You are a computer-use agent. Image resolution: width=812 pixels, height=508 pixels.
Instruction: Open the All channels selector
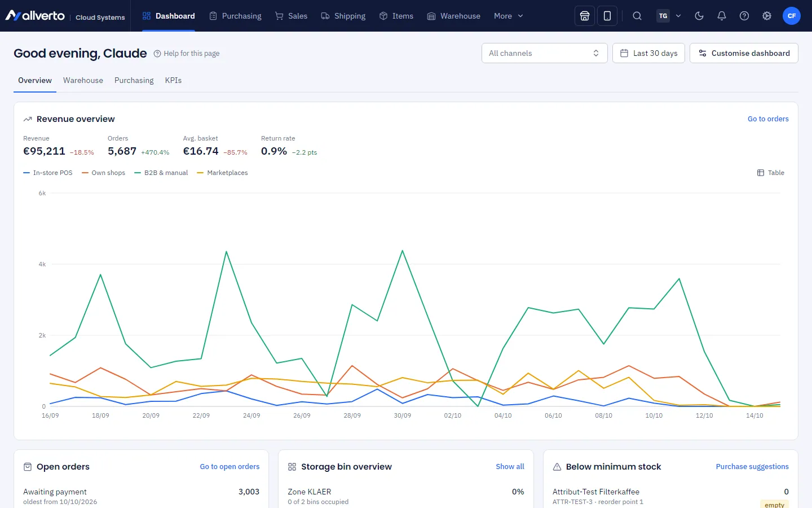tap(545, 53)
